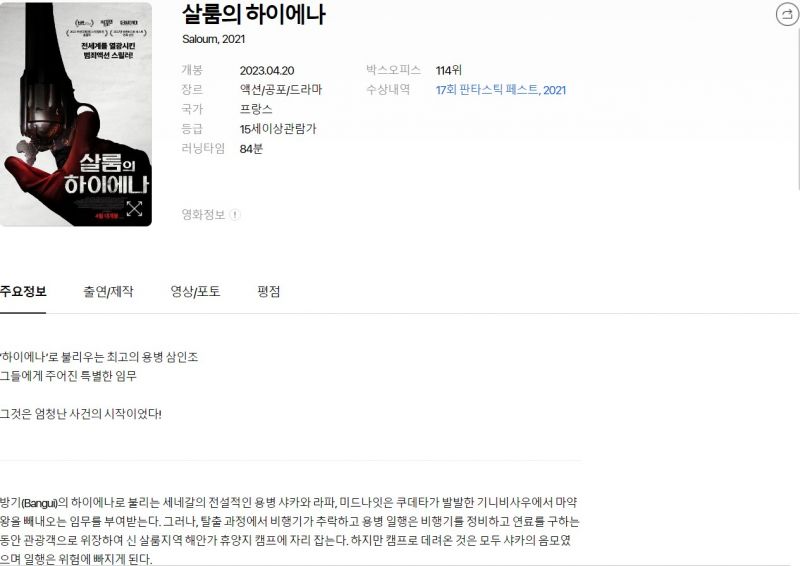Click the synopsis paragraph starting with 방기(Bangui)
Image resolution: width=800 pixels, height=566 pixels.
click(289, 530)
